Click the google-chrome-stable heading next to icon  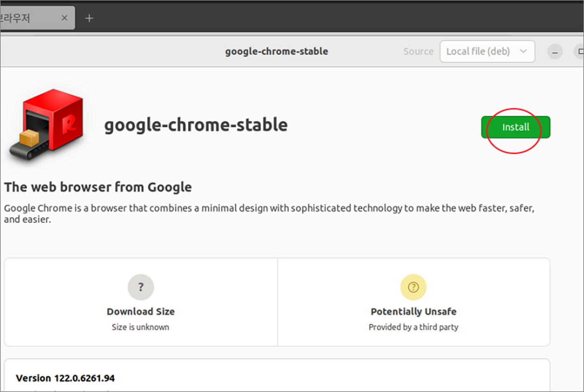[x=196, y=125]
